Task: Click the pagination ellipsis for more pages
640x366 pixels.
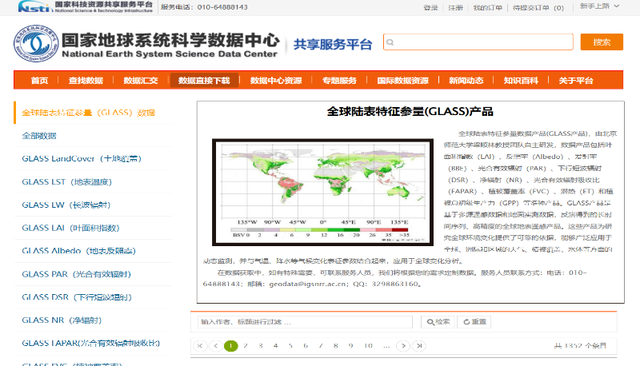Action: click(x=387, y=346)
